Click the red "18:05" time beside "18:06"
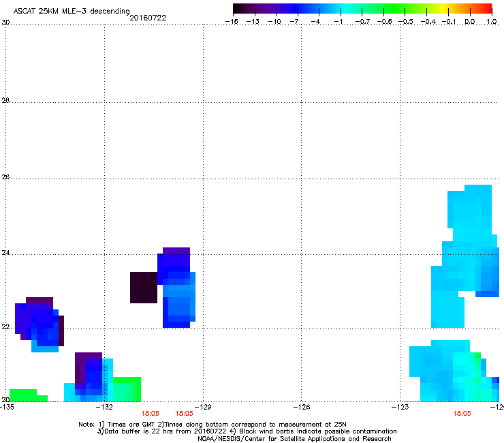This screenshot has height=443, width=504. tap(184, 414)
